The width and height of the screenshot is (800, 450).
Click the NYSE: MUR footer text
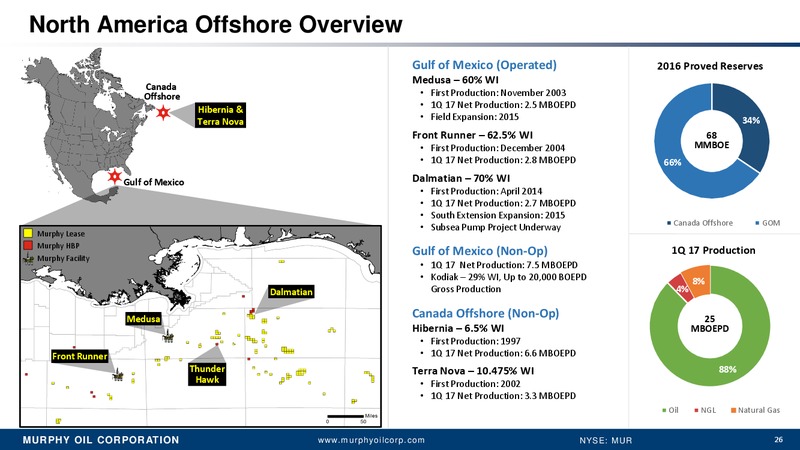point(605,440)
